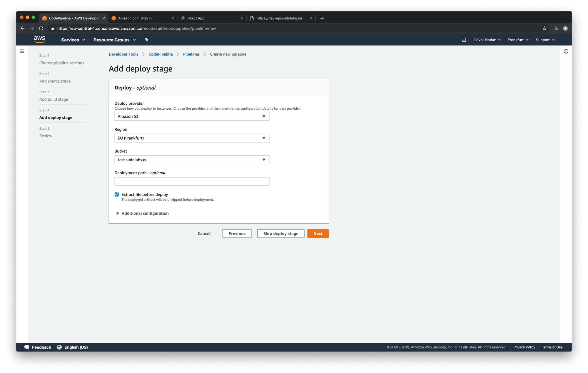Open the info panel icon at right

click(x=566, y=51)
